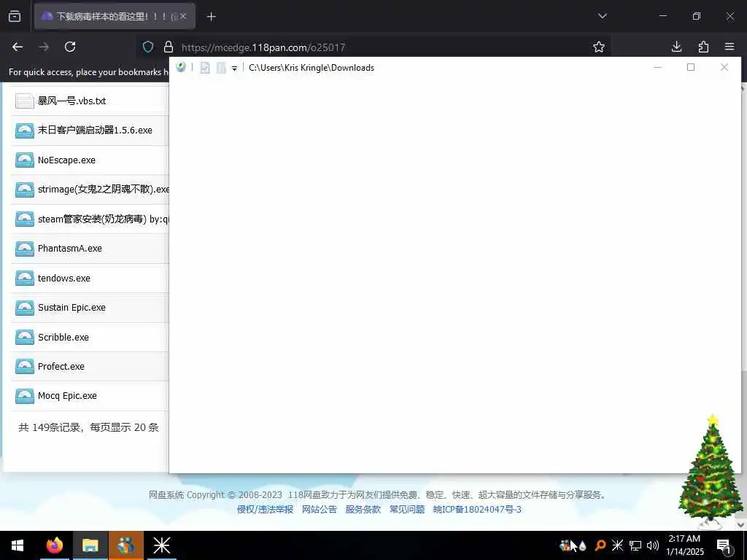Open File Explorer from taskbar
Screen dimensions: 747x560
tap(90, 545)
